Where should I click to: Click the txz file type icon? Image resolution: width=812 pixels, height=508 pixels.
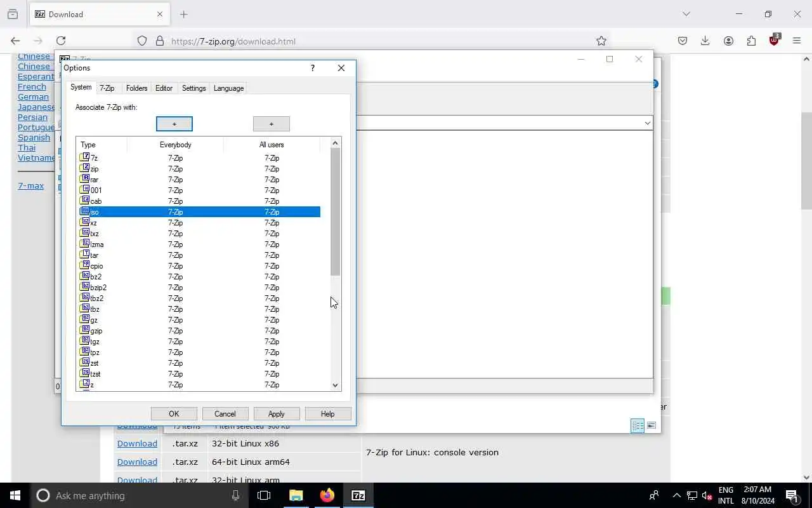coord(85,233)
